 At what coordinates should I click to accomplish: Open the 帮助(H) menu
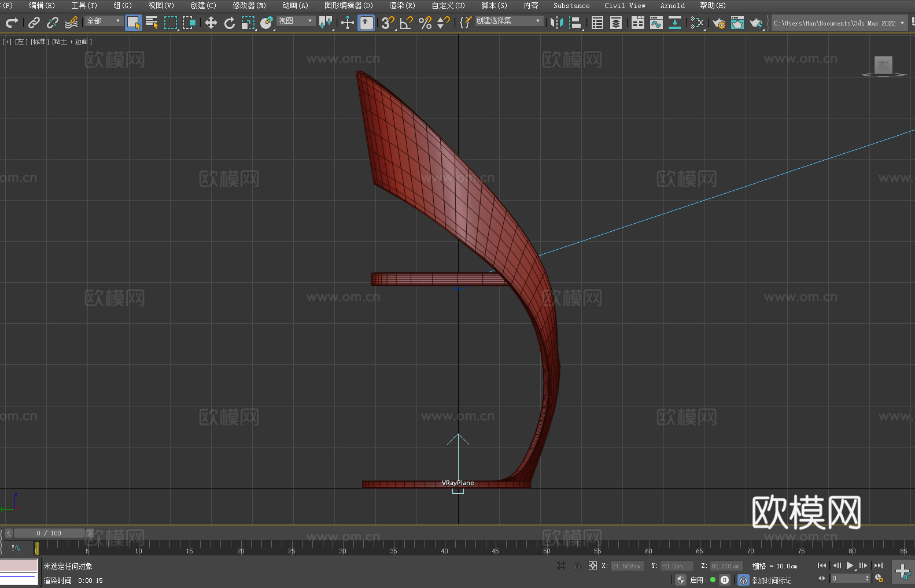713,6
